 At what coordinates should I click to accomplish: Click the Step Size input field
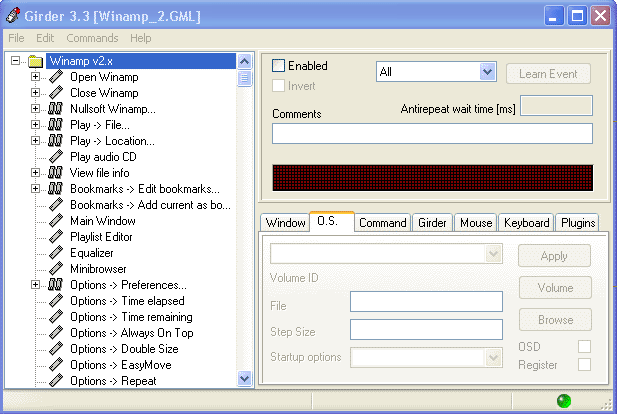pyautogui.click(x=426, y=329)
